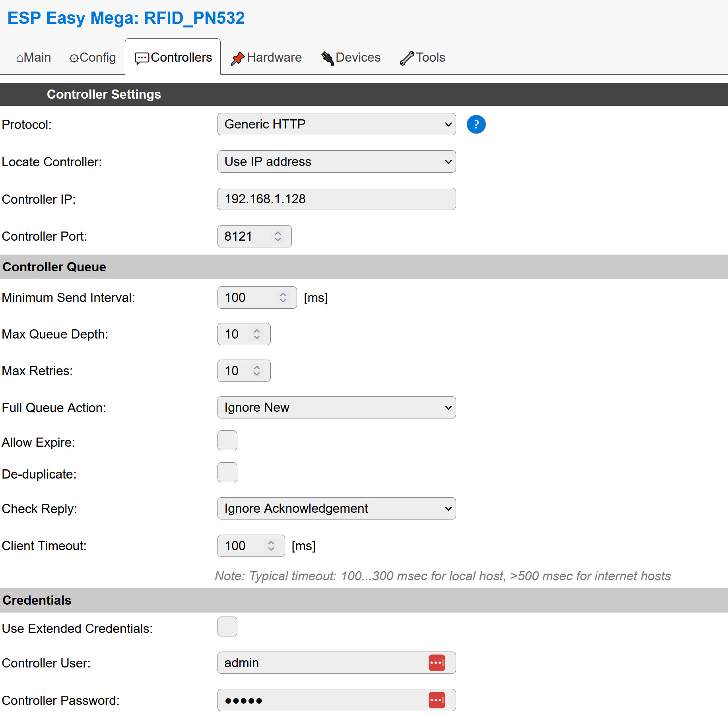Enable the Allow Expire checkbox
This screenshot has height=716, width=728.
pos(227,440)
